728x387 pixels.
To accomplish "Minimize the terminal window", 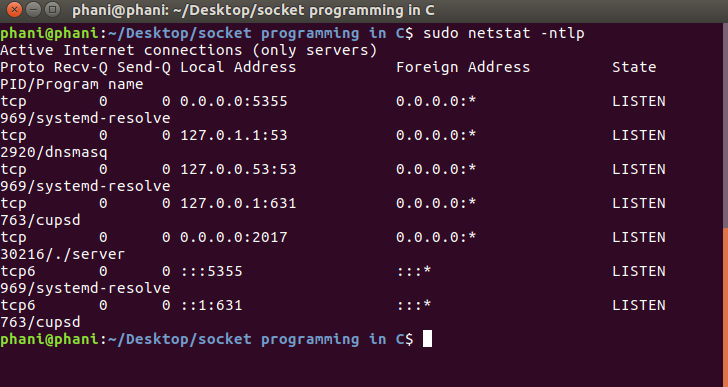I will pos(34,9).
